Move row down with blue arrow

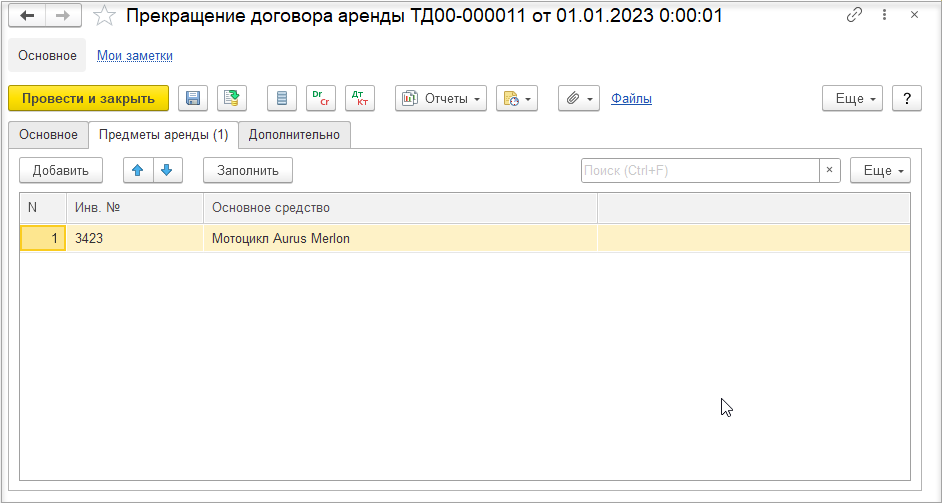point(168,170)
